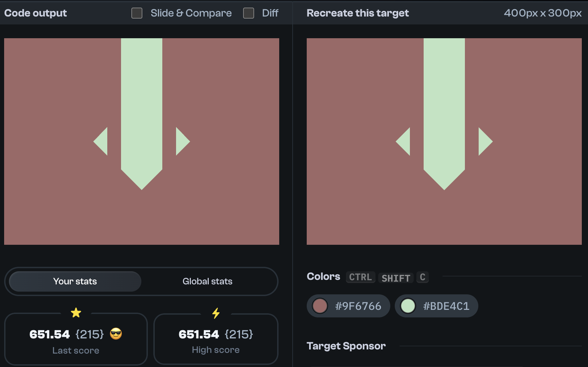Click the green circle inside the #BDE4C1 swatch

409,306
